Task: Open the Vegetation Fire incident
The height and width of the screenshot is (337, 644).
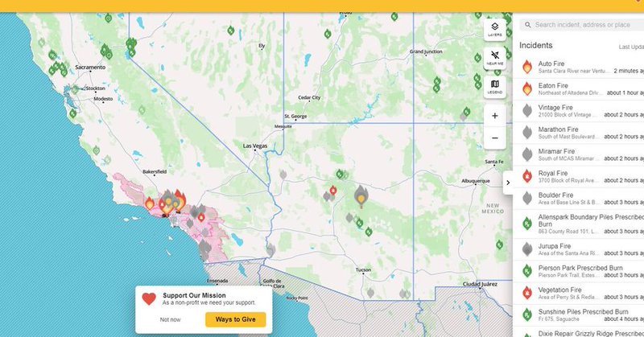Action: (579, 293)
